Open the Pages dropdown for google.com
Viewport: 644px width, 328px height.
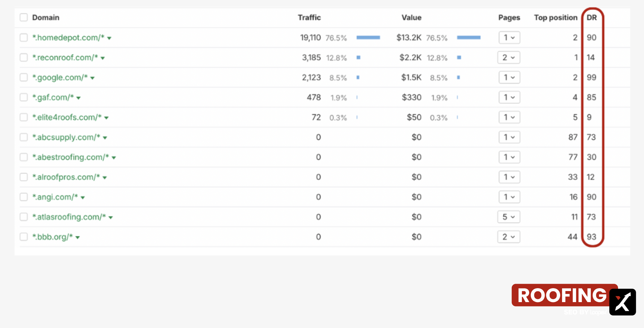click(509, 77)
